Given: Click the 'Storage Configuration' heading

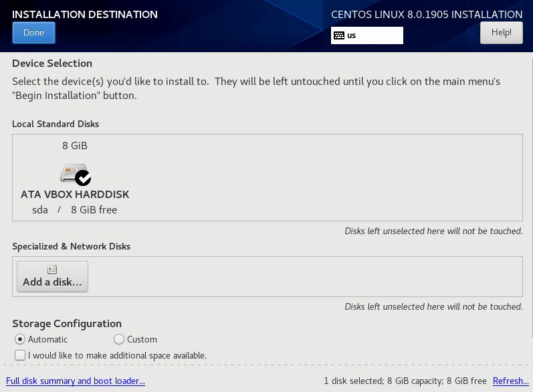Looking at the screenshot, I should (67, 324).
